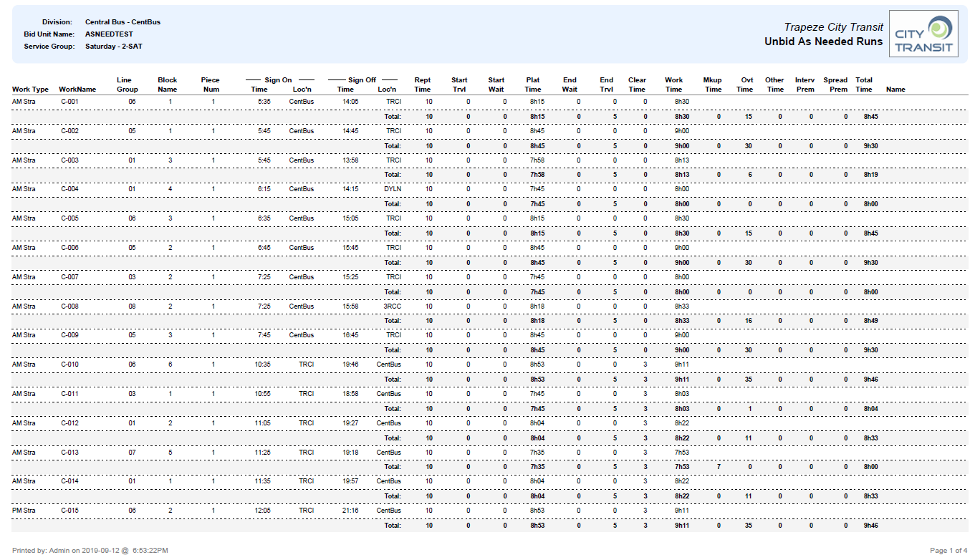The image size is (975, 560).
Task: Click the Saturday - 2-SAT Service Group value
Action: [x=113, y=45]
